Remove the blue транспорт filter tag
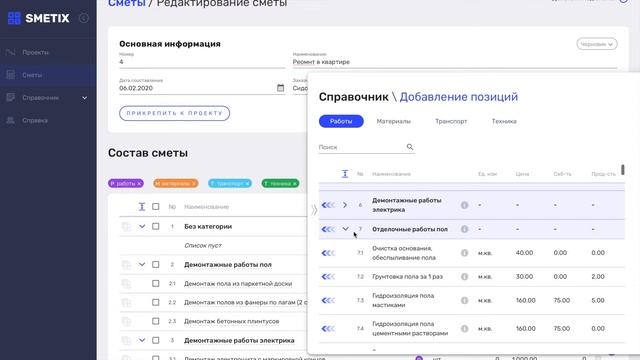Image resolution: width=640 pixels, height=360 pixels. tap(247, 184)
